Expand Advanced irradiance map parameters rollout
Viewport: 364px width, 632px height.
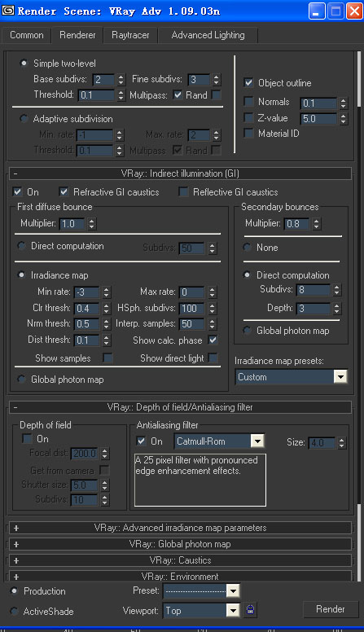point(180,528)
